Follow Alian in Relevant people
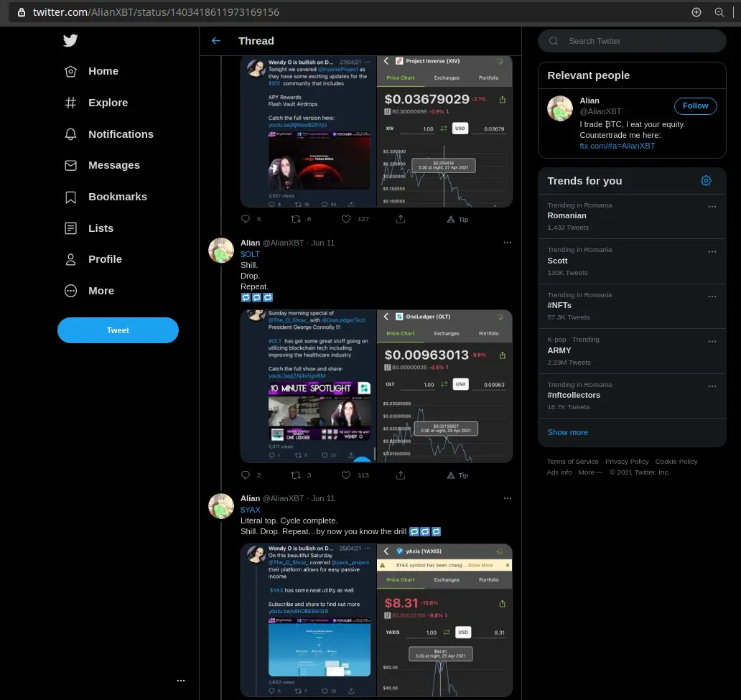The width and height of the screenshot is (741, 700). 695,106
